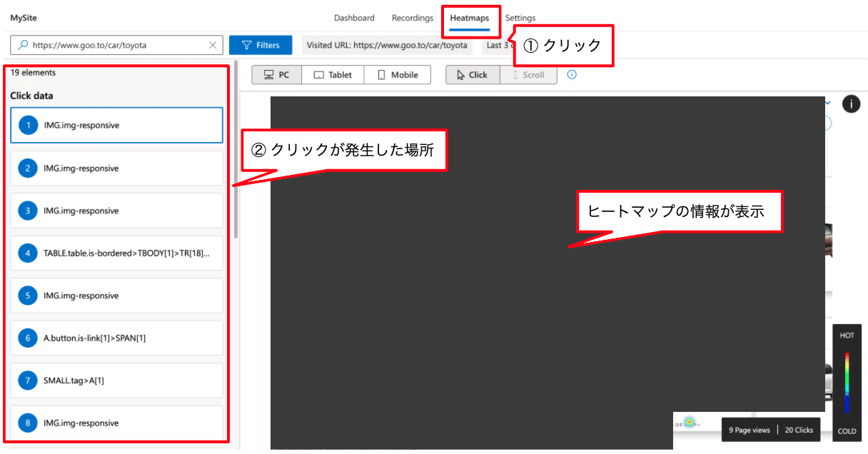Click the 19 elements count label
This screenshot has height=454, width=868.
point(33,72)
